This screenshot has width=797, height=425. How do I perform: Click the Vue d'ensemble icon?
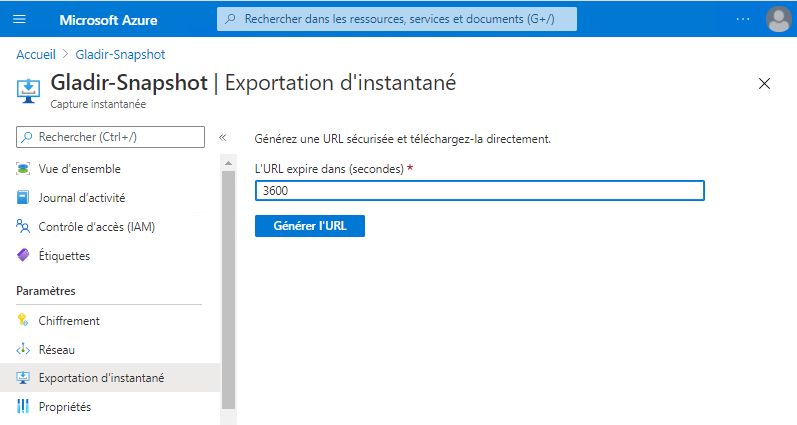click(23, 169)
